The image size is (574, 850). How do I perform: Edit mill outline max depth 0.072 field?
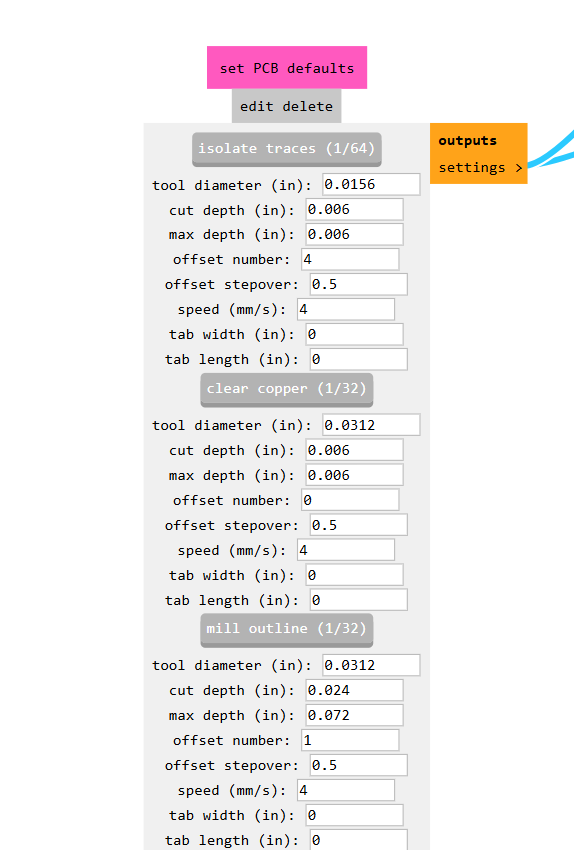354,715
